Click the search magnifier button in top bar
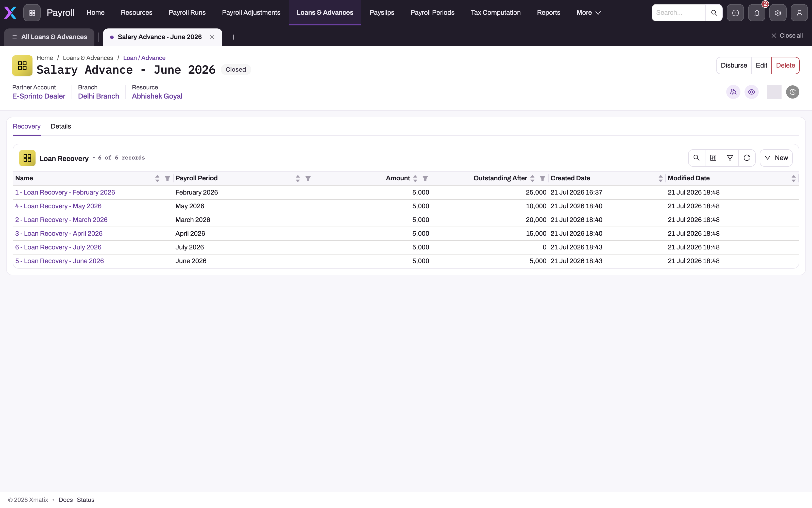 [x=714, y=13]
